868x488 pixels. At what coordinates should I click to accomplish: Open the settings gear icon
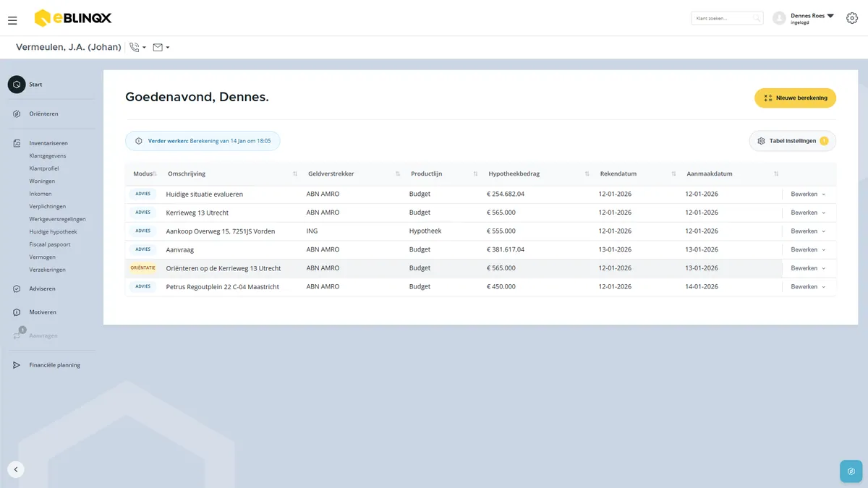(x=851, y=18)
